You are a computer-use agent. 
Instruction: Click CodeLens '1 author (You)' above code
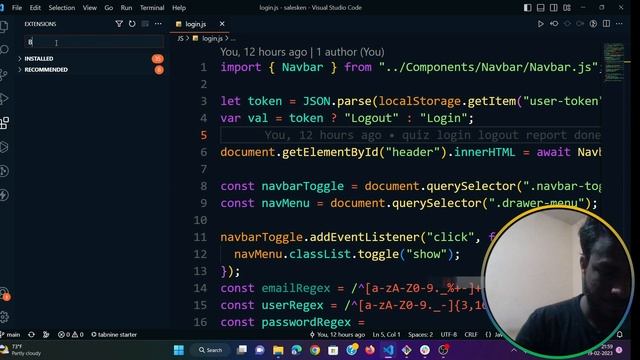[x=350, y=52]
